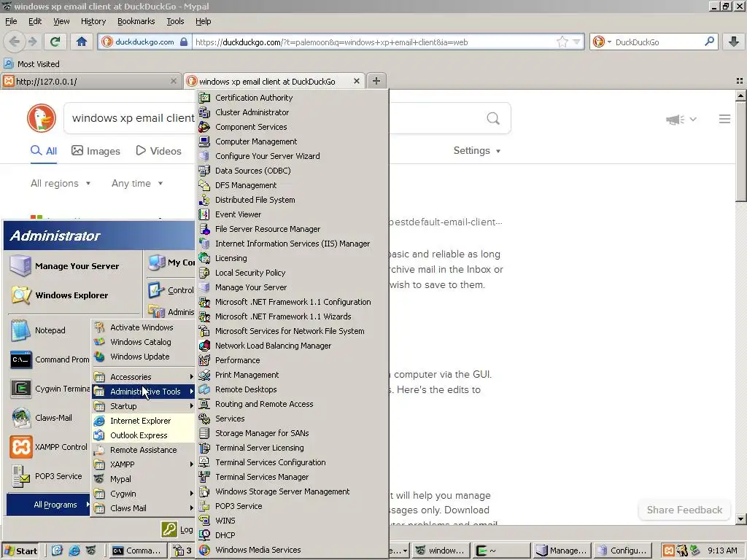This screenshot has height=560, width=747.
Task: Open Command Prompt taskbar button
Action: 137,551
